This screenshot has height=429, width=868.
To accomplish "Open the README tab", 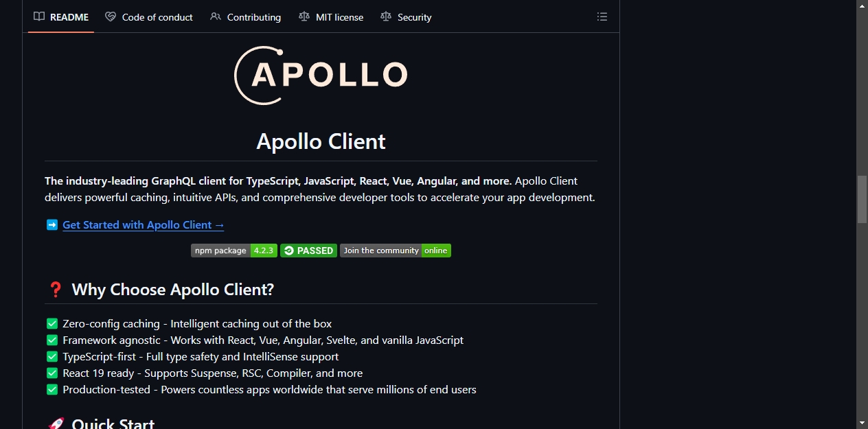I will tap(61, 17).
